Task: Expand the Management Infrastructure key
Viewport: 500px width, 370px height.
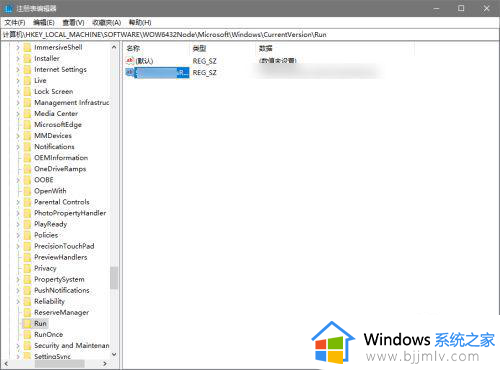Action: tap(18, 102)
